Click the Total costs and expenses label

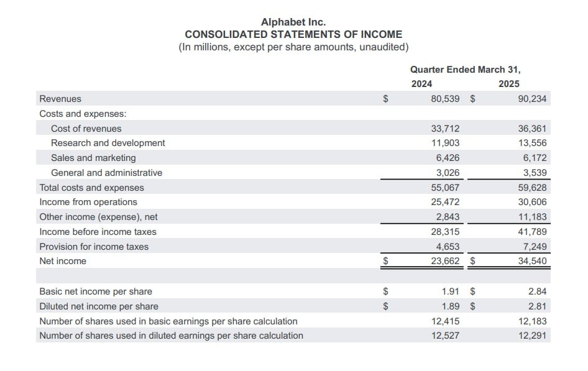tap(91, 188)
